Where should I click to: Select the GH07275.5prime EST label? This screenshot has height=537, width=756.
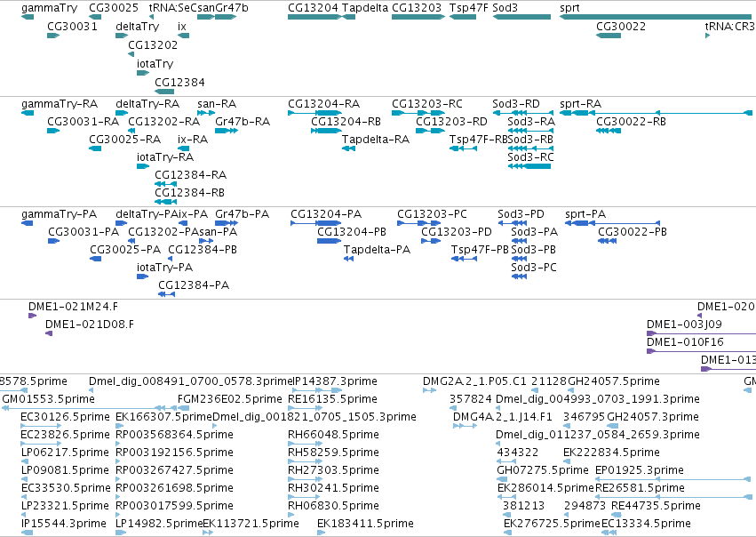(543, 470)
